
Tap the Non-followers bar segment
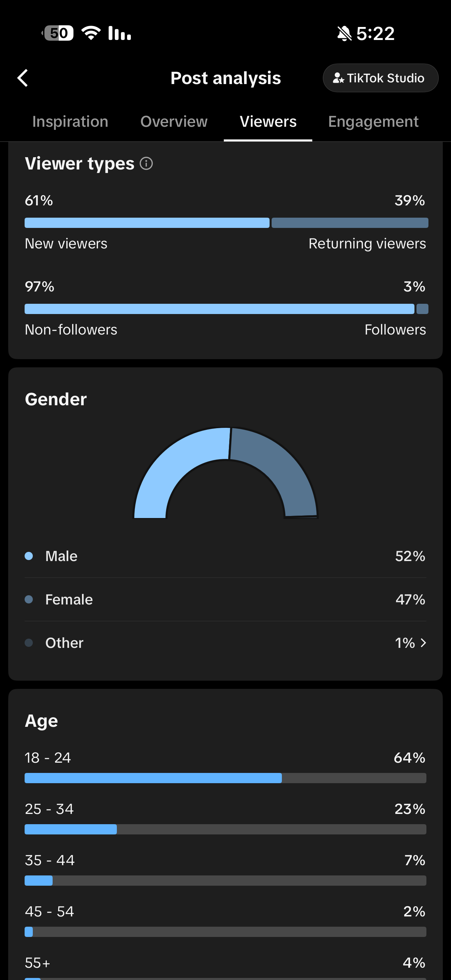[x=219, y=309]
